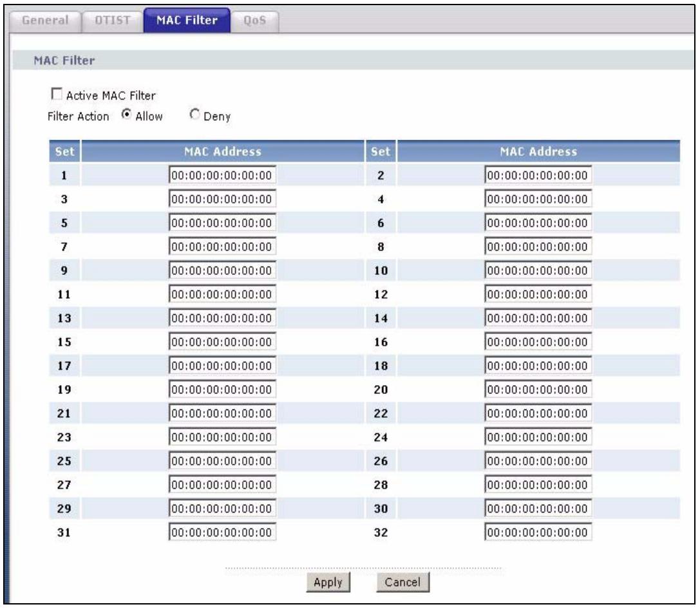Click MAC address field for set 15
The height and width of the screenshot is (609, 700).
click(x=222, y=342)
